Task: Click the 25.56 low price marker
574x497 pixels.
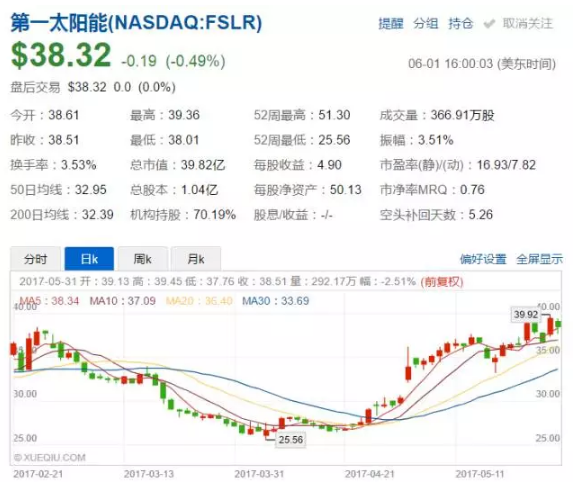Action: tap(291, 439)
